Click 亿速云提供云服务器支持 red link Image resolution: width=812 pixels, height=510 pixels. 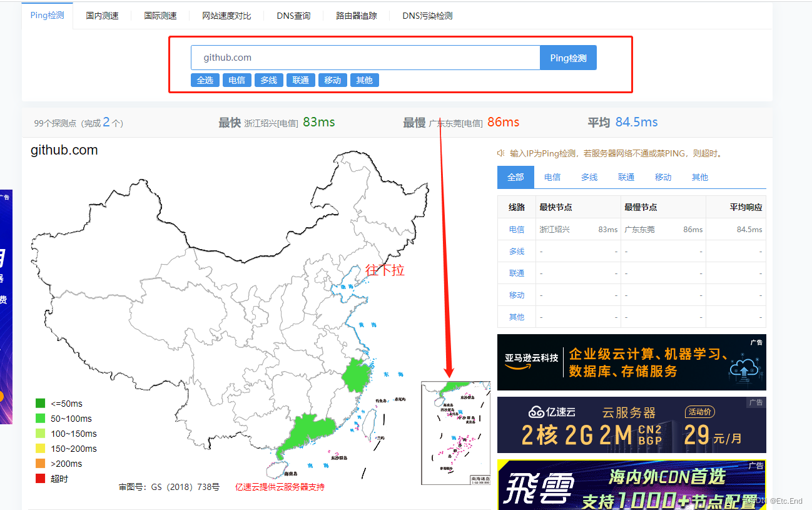click(280, 487)
